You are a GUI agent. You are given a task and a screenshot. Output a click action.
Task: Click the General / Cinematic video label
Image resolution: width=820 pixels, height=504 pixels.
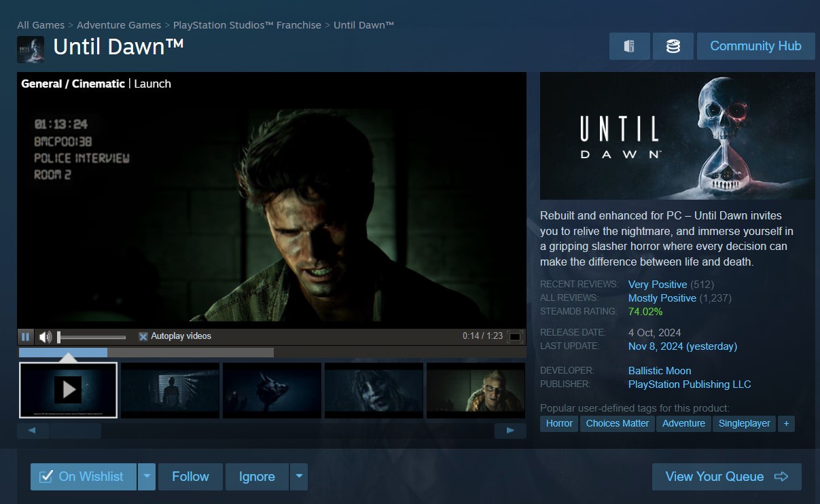[x=73, y=84]
